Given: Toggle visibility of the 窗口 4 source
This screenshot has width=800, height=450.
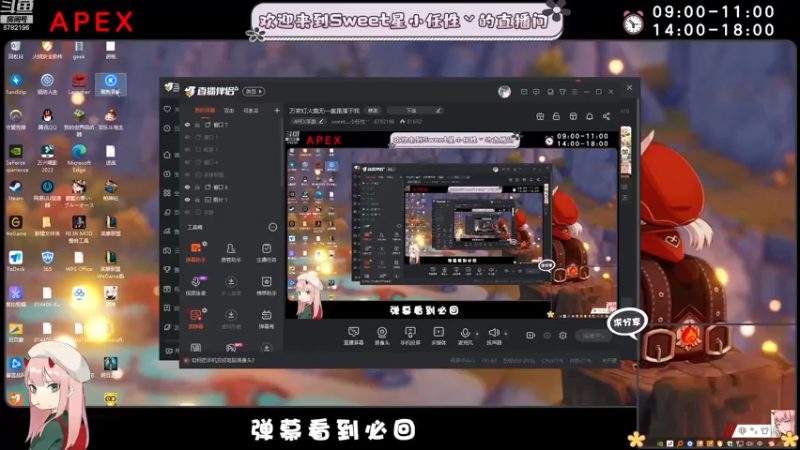Looking at the screenshot, I should 187,162.
